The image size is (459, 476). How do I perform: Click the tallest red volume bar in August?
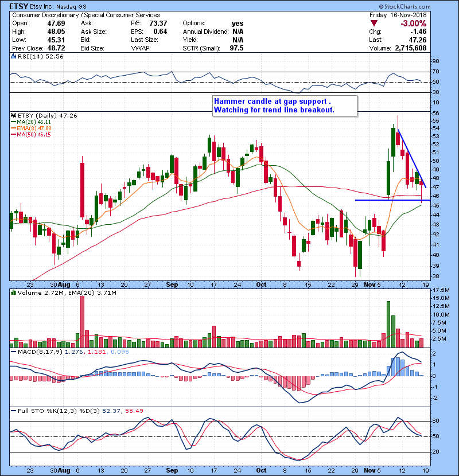(x=82, y=322)
